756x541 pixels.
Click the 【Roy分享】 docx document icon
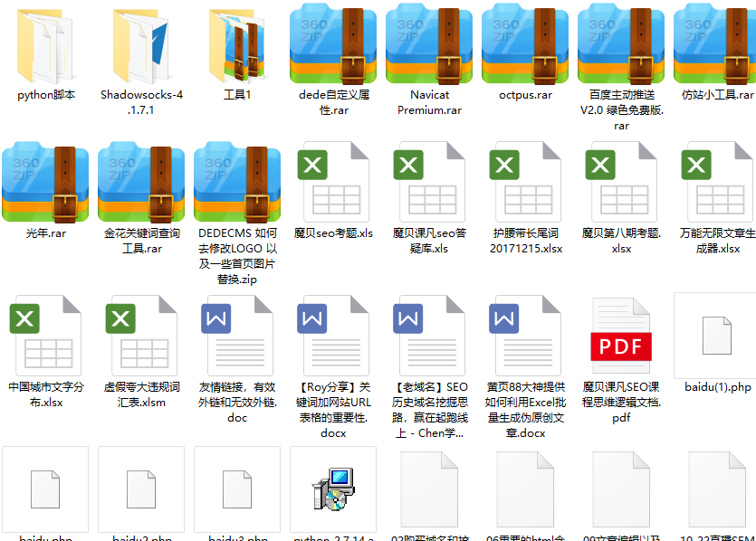[x=333, y=336]
